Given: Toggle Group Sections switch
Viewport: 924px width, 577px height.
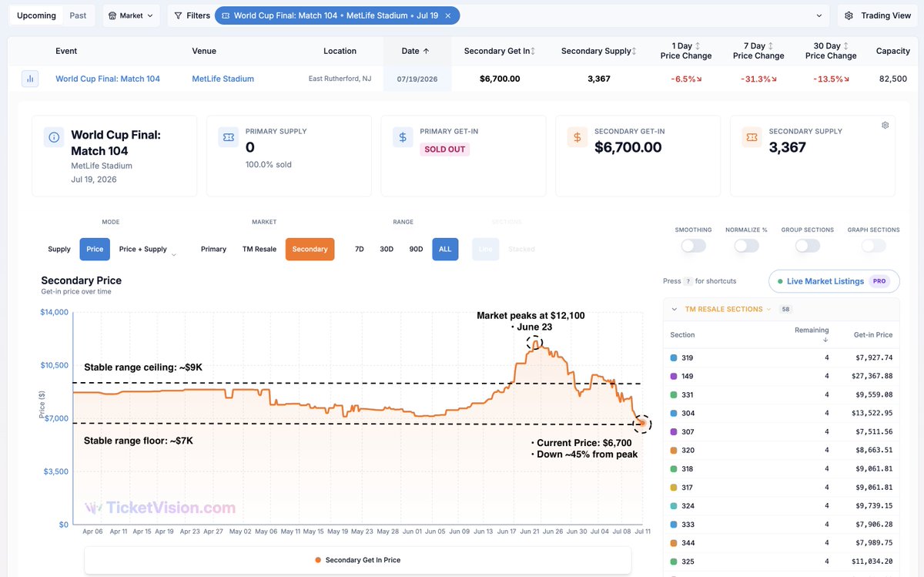Looking at the screenshot, I should tap(807, 246).
